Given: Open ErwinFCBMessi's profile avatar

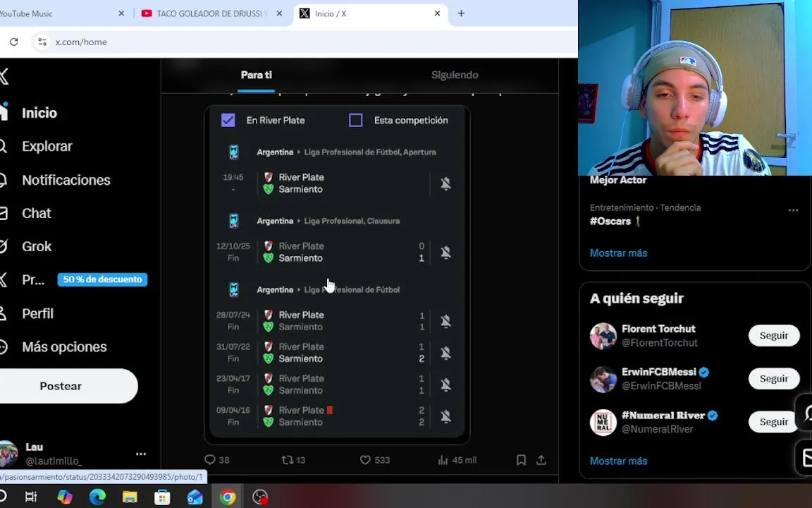Looking at the screenshot, I should tap(603, 379).
